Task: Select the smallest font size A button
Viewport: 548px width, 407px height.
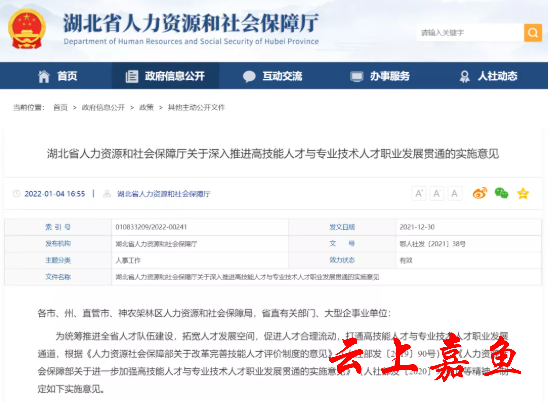Action: point(454,194)
